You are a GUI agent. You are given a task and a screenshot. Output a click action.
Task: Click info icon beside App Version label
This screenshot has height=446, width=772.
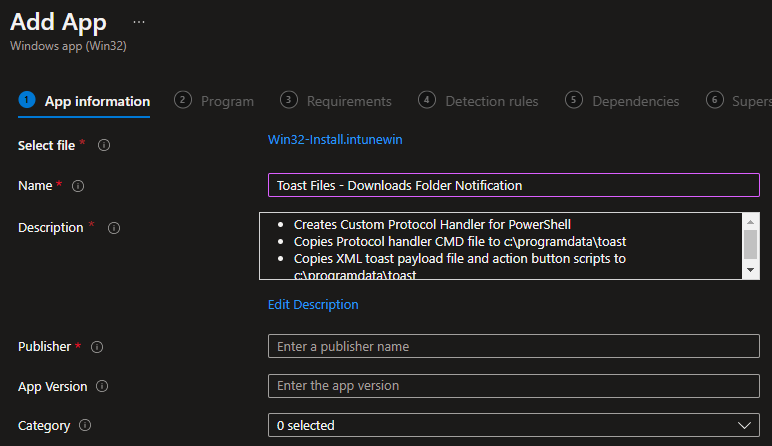pos(102,387)
